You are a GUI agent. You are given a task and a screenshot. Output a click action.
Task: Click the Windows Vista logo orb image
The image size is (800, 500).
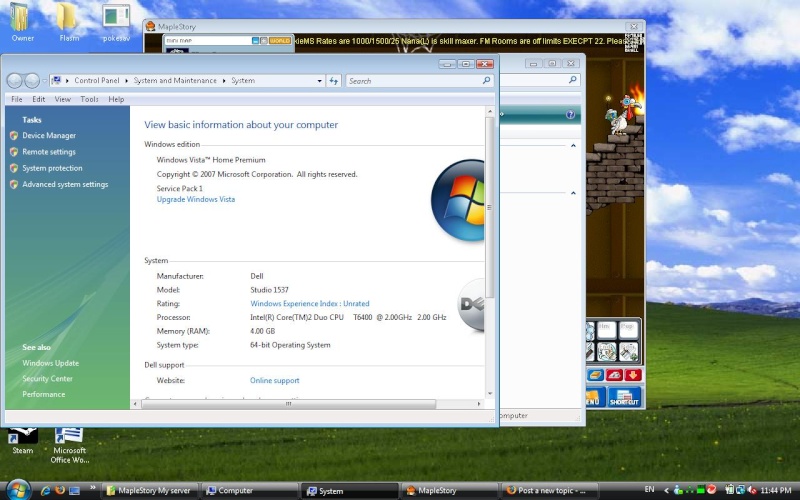[x=458, y=200]
